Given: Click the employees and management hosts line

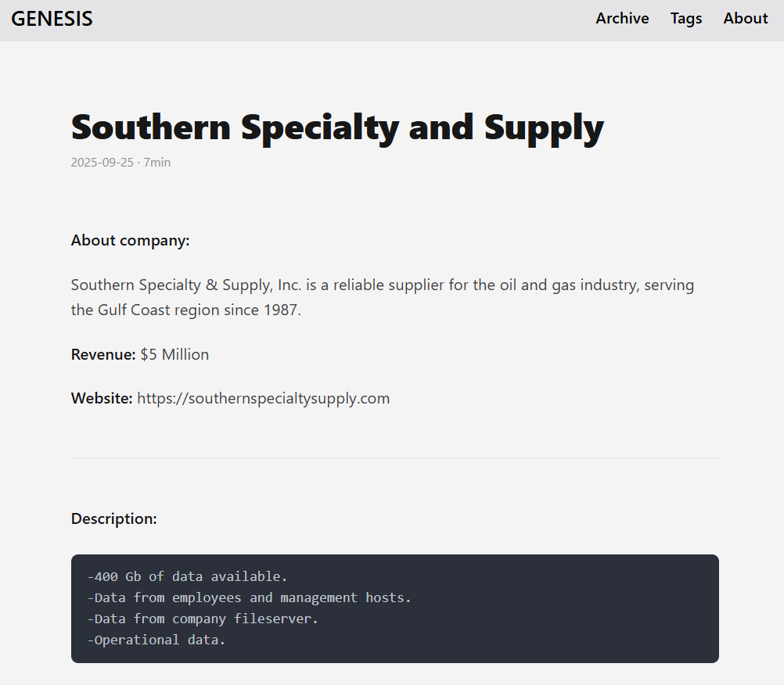Looking at the screenshot, I should (x=250, y=597).
